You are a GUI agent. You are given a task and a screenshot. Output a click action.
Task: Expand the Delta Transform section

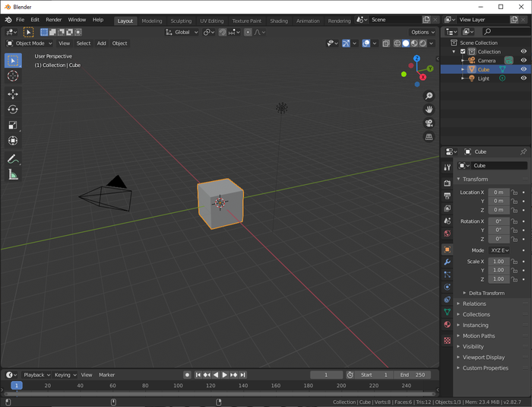click(x=486, y=293)
